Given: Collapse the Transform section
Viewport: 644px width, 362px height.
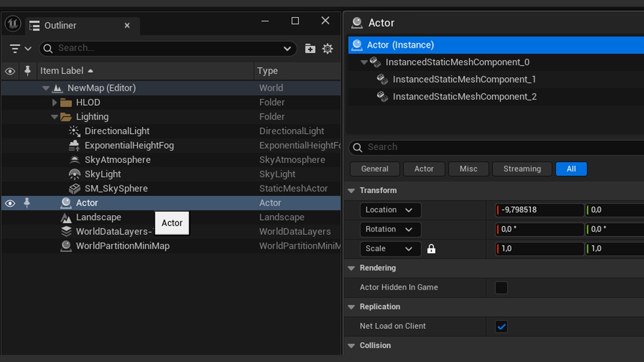Looking at the screenshot, I should point(352,191).
